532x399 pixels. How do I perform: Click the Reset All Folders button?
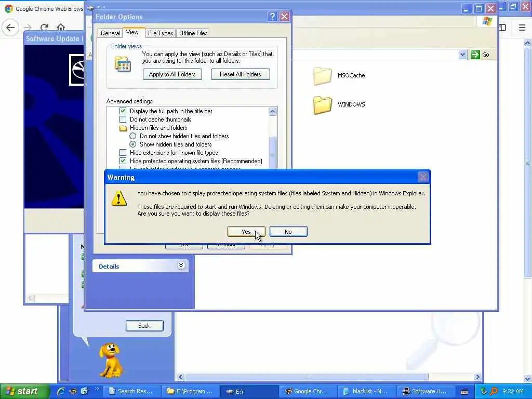[240, 74]
